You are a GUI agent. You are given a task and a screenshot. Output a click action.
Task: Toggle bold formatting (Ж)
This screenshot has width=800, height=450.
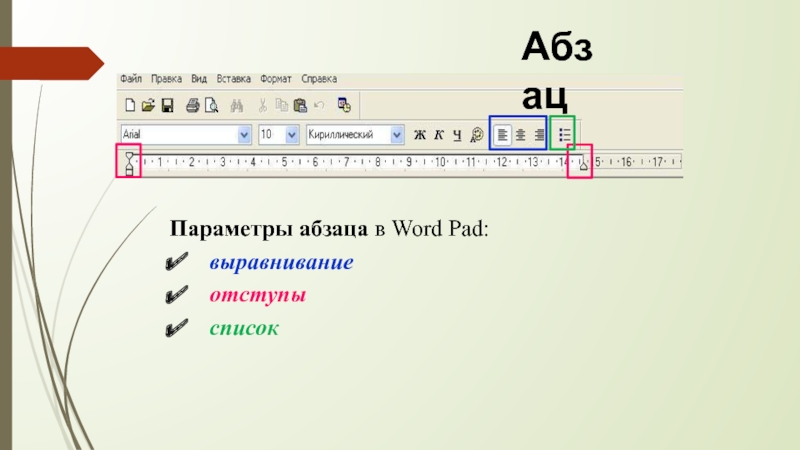(420, 134)
